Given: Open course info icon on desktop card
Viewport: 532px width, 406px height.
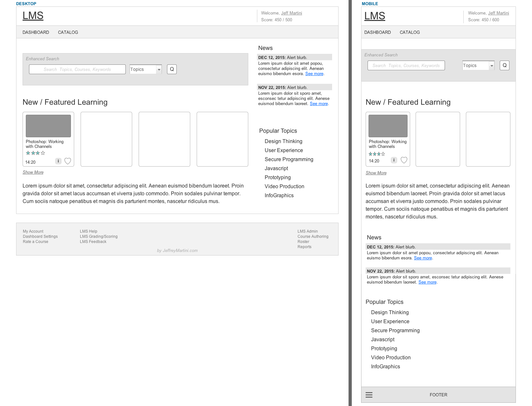Looking at the screenshot, I should (x=58, y=161).
